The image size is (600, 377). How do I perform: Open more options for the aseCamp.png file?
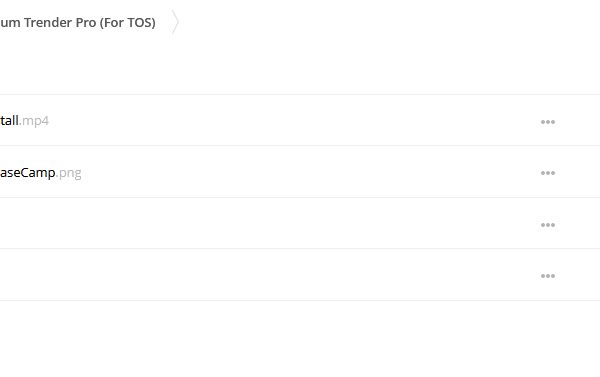[x=548, y=173]
